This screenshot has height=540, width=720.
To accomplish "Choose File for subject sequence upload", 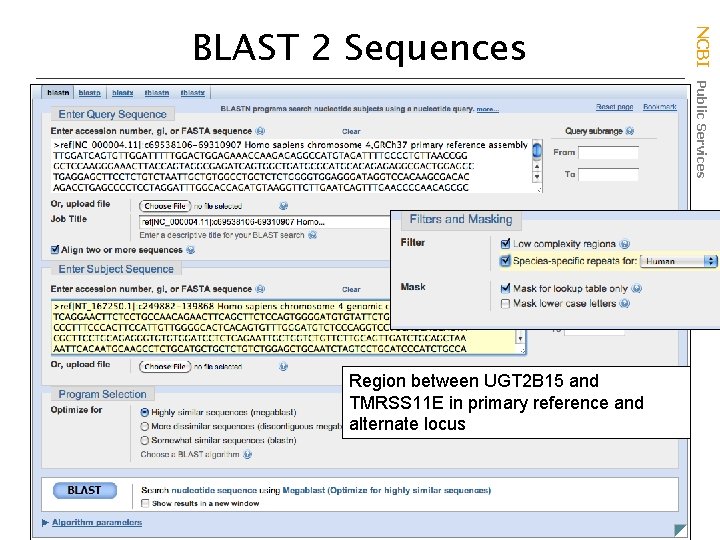I will [165, 366].
